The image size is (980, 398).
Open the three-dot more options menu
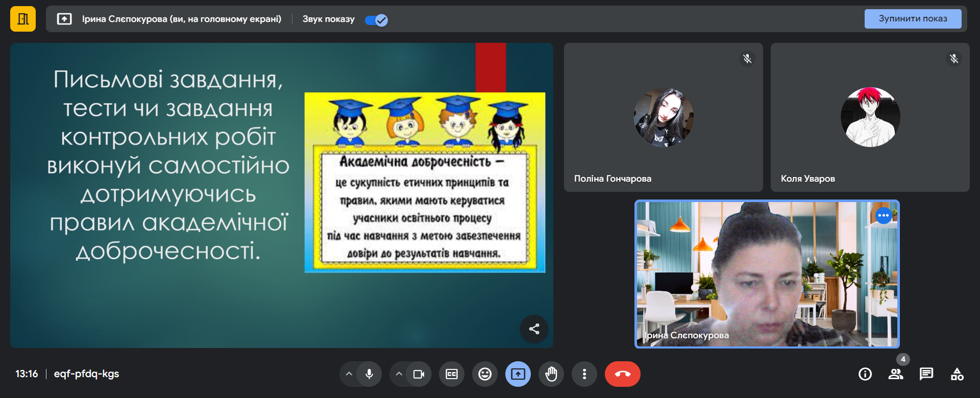click(x=584, y=374)
